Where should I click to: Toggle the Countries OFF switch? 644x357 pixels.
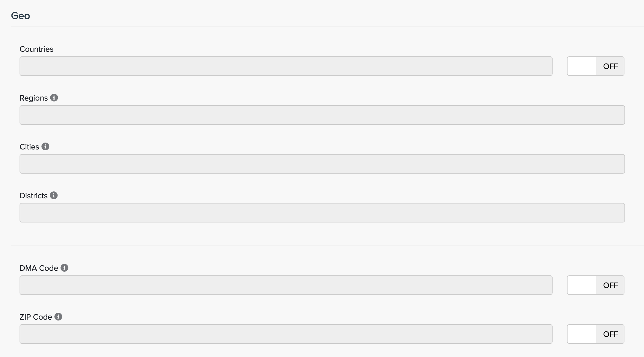pyautogui.click(x=595, y=66)
